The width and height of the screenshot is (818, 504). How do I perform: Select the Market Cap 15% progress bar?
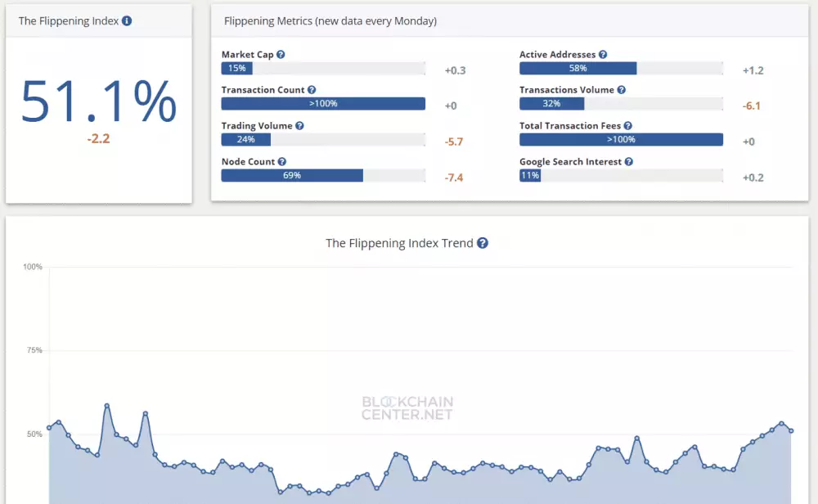pyautogui.click(x=237, y=69)
